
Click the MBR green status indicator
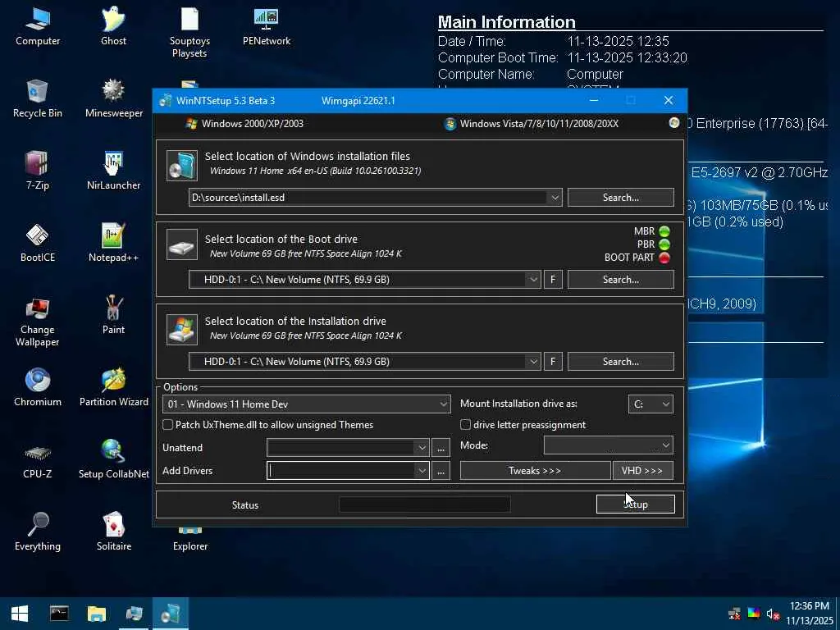coord(664,231)
